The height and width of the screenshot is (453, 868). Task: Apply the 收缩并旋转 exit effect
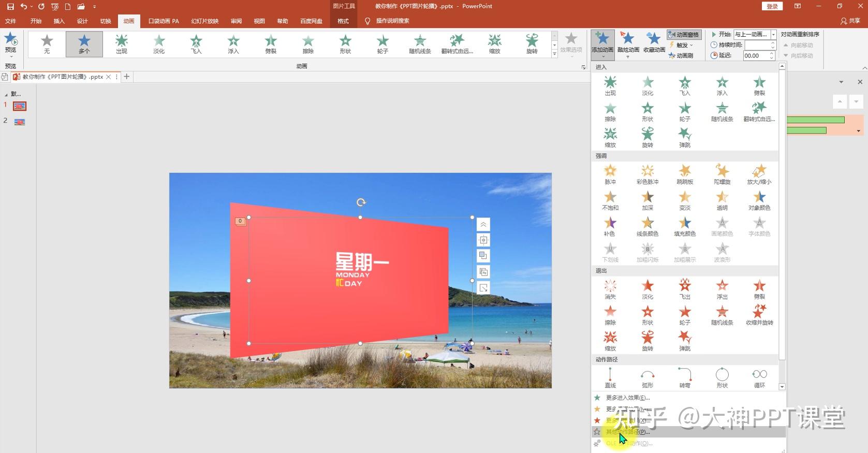click(x=759, y=315)
